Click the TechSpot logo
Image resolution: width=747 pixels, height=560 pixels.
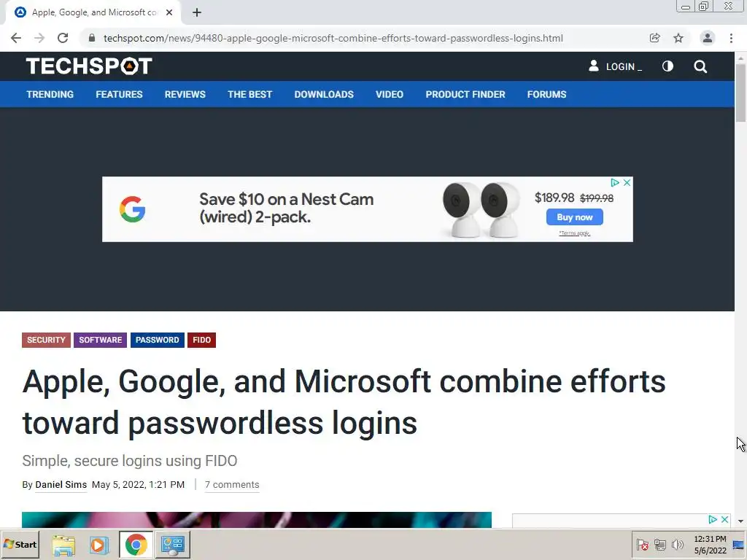[x=89, y=66]
